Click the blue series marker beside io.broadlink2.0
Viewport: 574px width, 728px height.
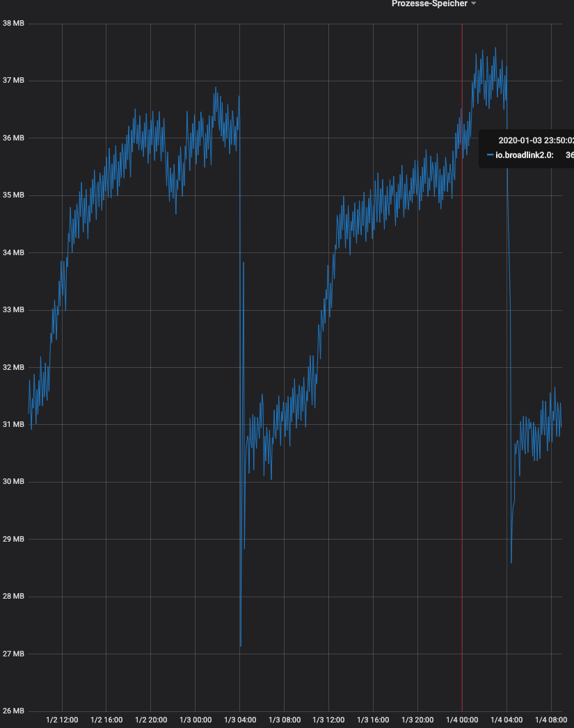coord(490,155)
